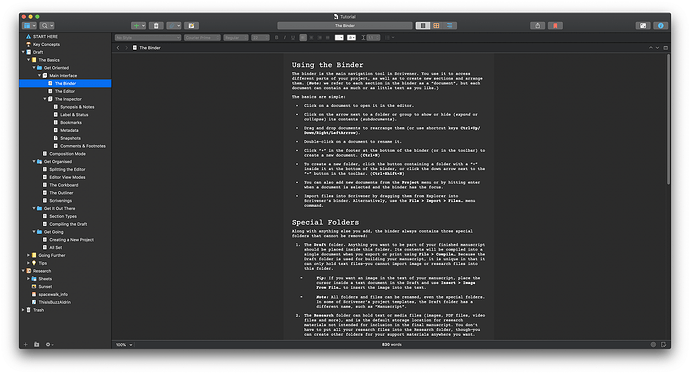Toggle underline formatting
This screenshot has height=373, width=690.
pyautogui.click(x=293, y=38)
